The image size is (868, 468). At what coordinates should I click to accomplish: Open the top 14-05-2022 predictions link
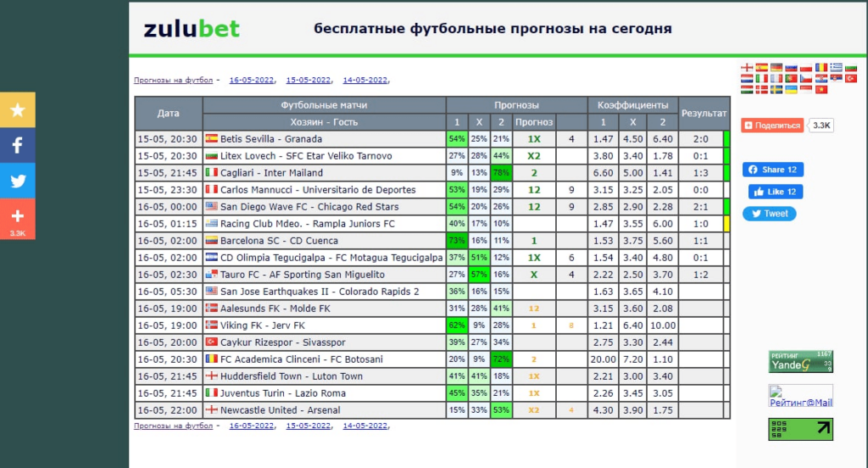(364, 80)
